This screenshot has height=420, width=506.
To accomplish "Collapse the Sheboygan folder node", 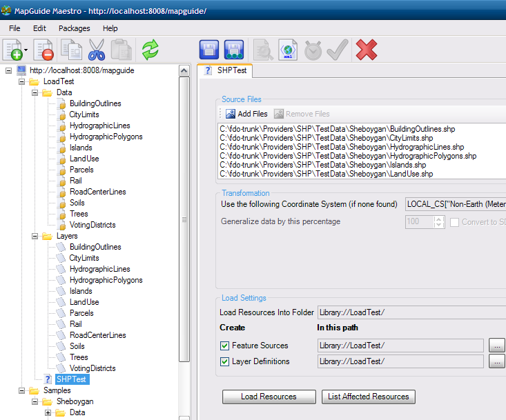I will (35, 401).
